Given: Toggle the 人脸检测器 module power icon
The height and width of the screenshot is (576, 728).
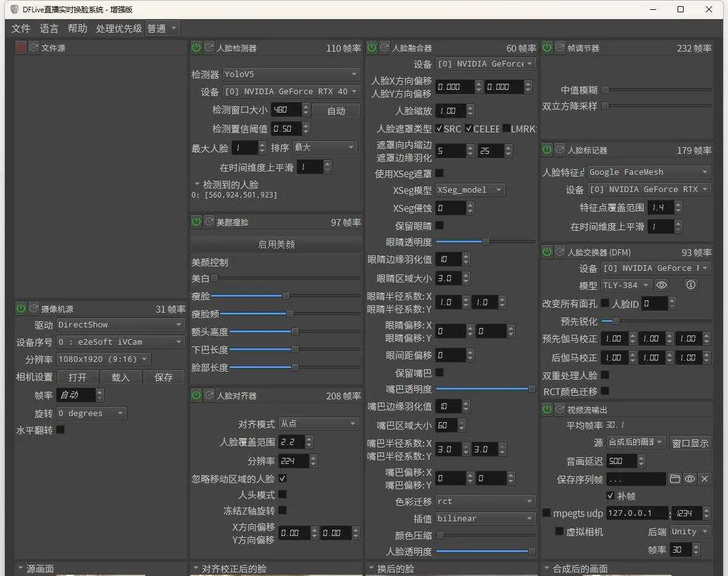Looking at the screenshot, I should click(x=196, y=47).
